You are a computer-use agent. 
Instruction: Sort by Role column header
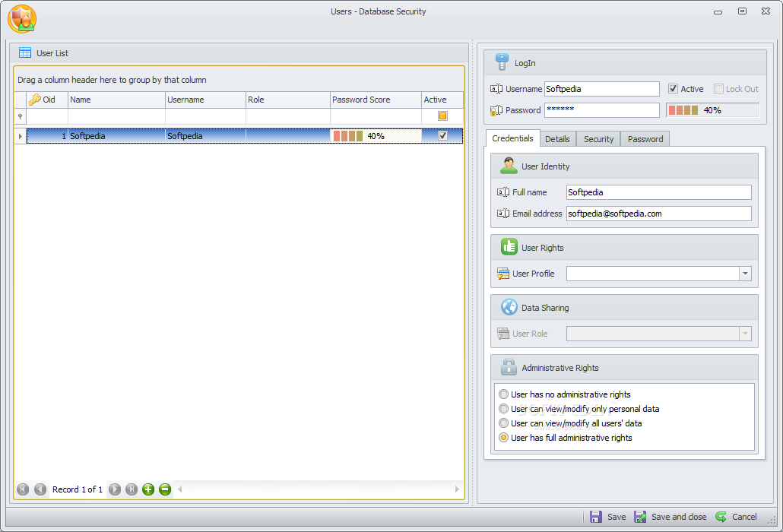pos(287,100)
